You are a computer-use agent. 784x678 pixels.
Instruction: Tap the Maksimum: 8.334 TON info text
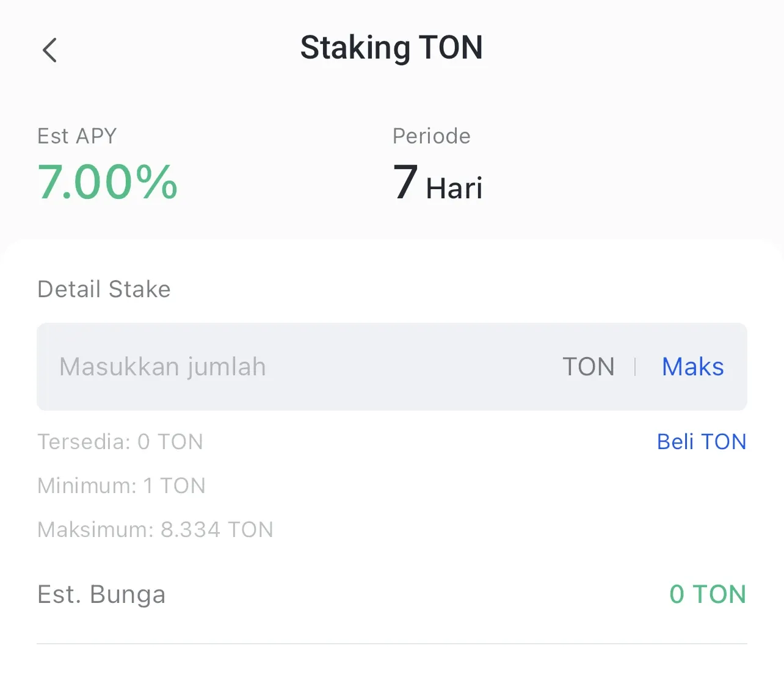(x=155, y=529)
